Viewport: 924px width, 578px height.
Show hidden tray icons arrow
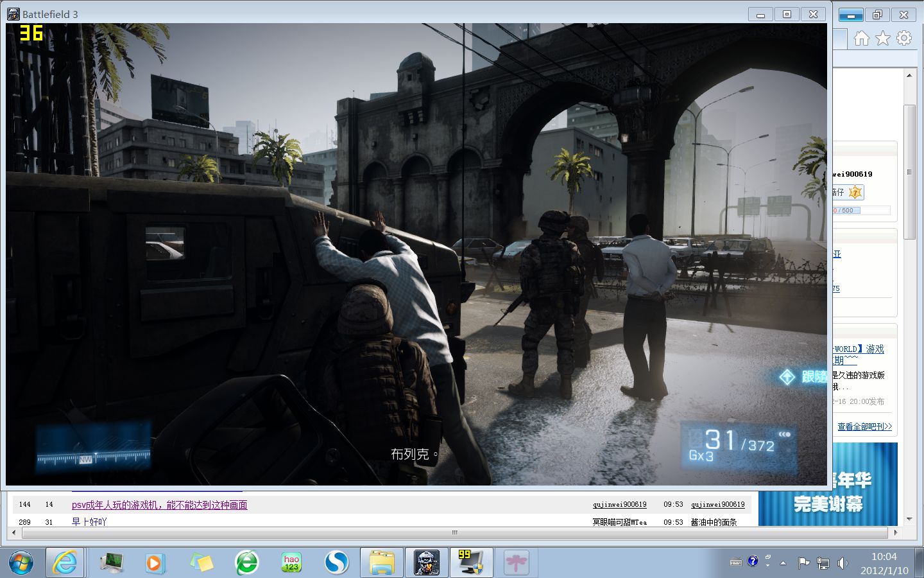pos(783,563)
